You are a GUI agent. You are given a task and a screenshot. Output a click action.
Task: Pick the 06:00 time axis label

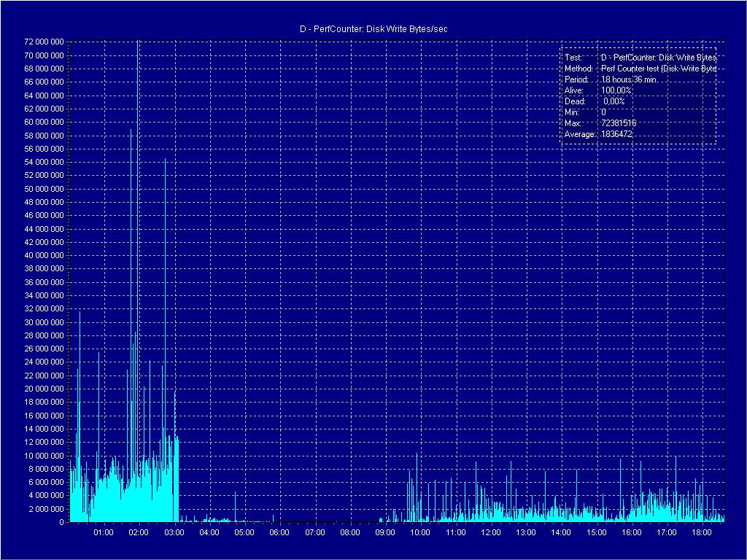(x=279, y=533)
